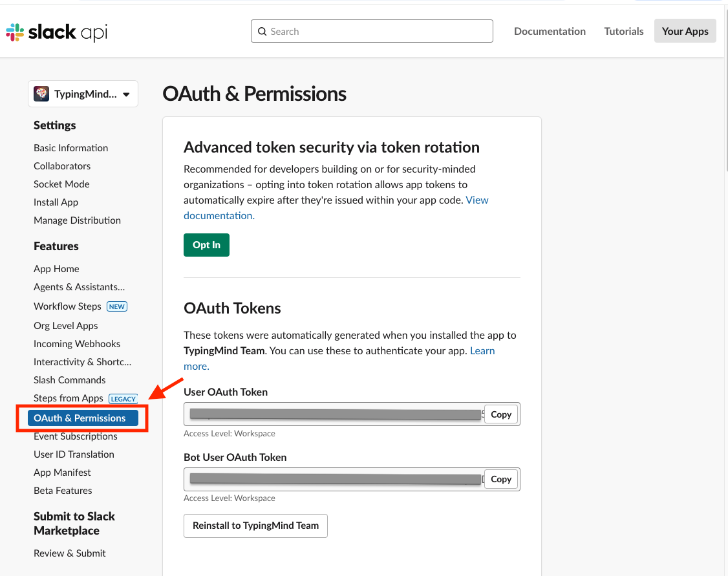Click the Settings sidebar heading
Screen dimensions: 728x576
pos(55,125)
